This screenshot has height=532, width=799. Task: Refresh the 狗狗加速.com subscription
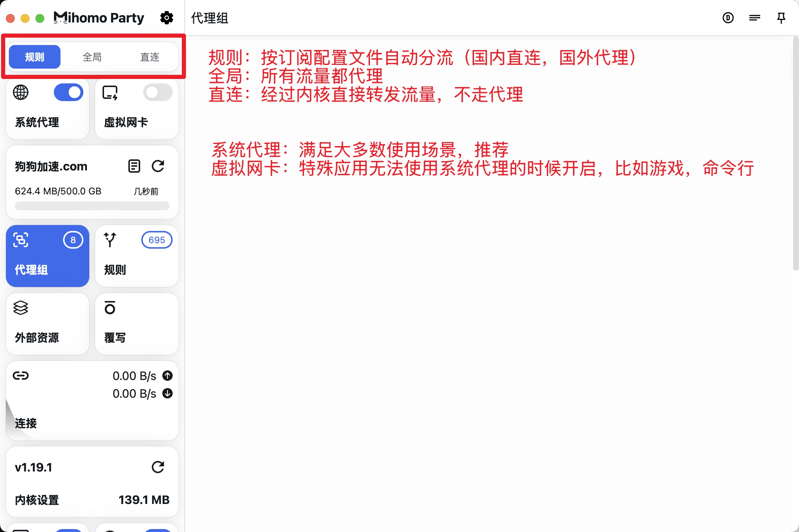[x=158, y=166]
